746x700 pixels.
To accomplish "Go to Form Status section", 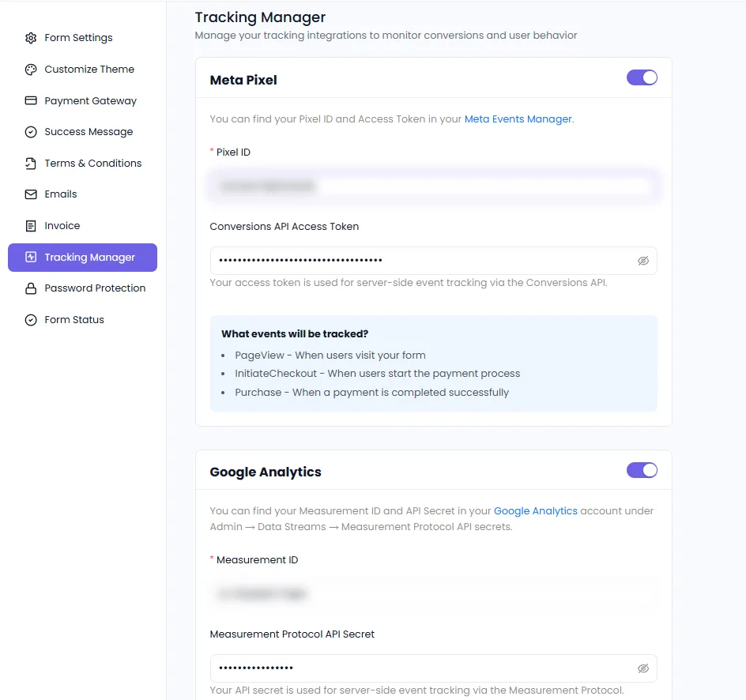I will (x=82, y=320).
